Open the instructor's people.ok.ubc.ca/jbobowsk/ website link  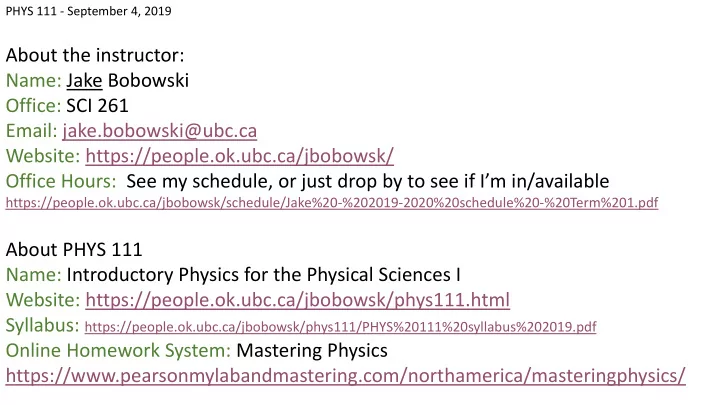tap(239, 156)
